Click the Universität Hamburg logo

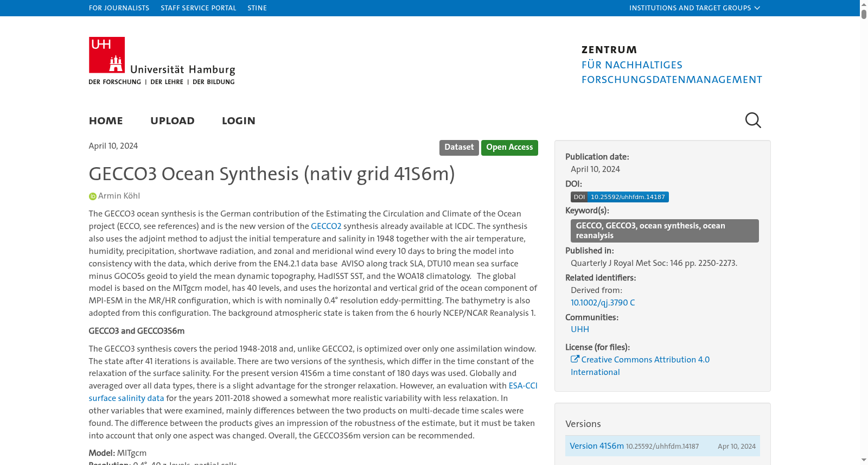[x=162, y=61]
